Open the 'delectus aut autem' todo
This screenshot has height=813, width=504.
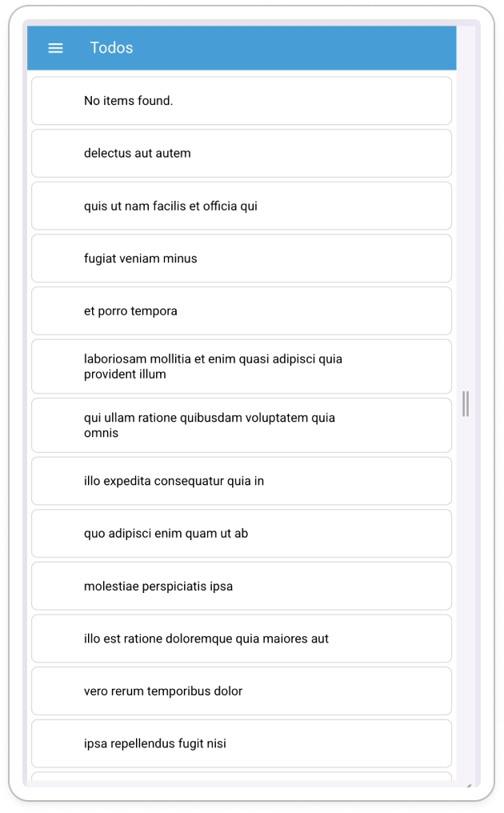[241, 154]
